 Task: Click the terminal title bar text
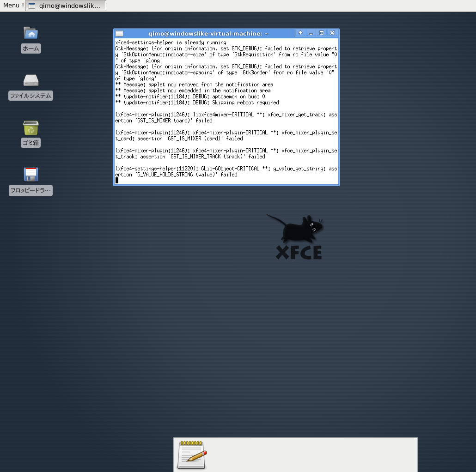click(x=208, y=34)
